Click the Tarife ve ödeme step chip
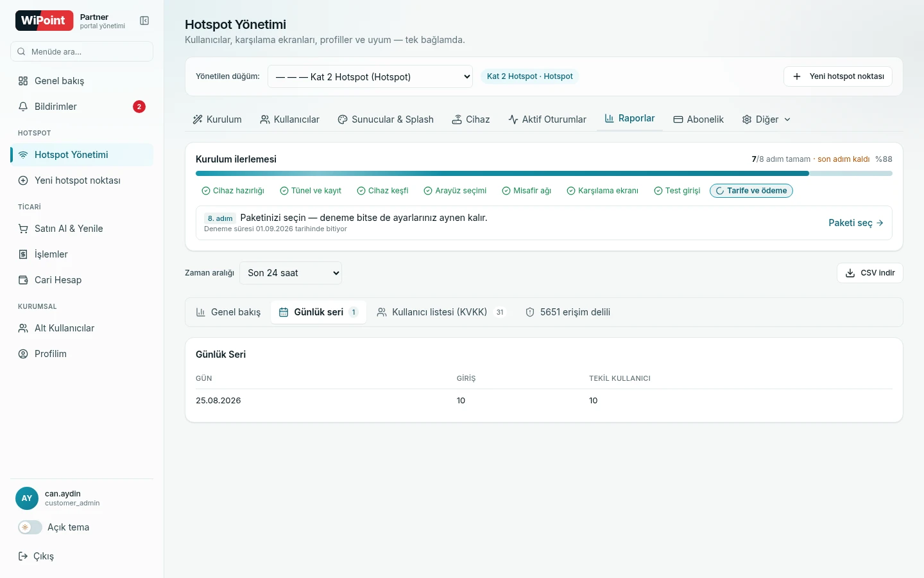Viewport: 924px width, 578px height. (x=751, y=191)
